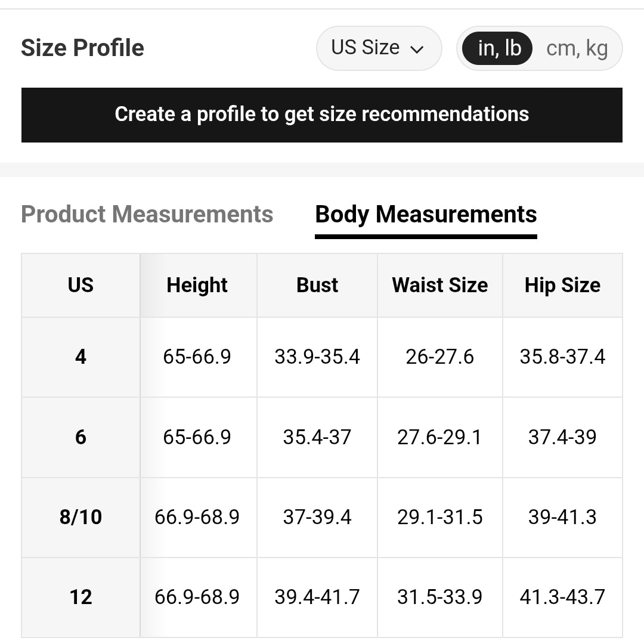644x644 pixels.
Task: Click waist value 29.1-31.5 for size 8/10
Action: [440, 517]
